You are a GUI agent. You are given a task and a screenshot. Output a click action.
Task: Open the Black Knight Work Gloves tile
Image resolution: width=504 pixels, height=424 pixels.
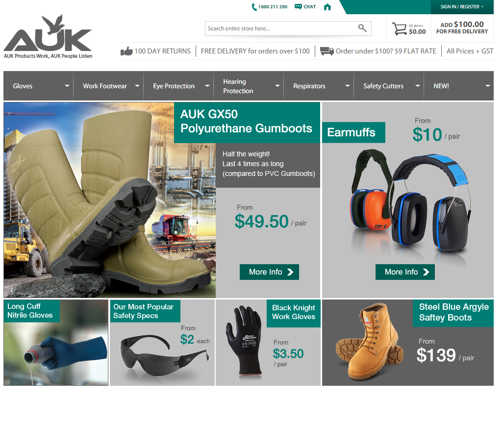268,343
